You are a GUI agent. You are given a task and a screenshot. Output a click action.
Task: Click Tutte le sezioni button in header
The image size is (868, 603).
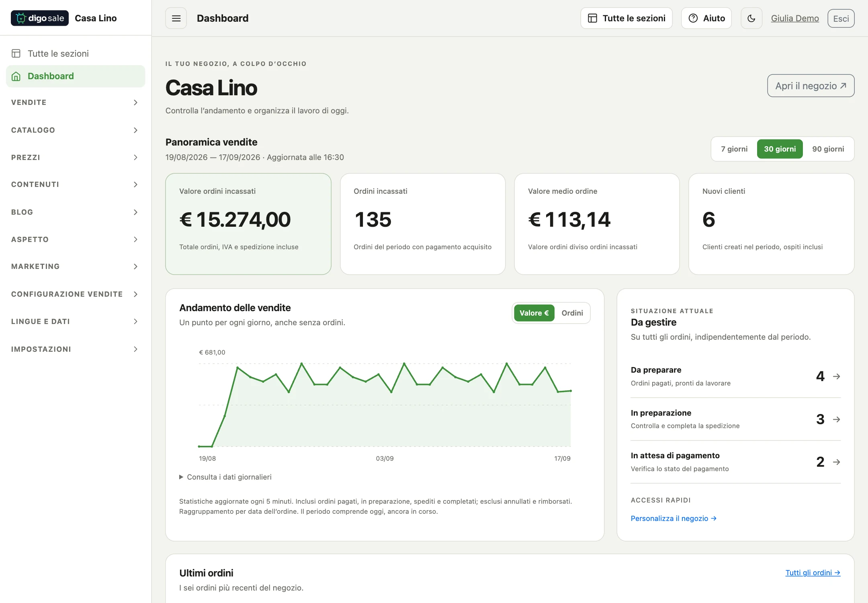tap(626, 18)
